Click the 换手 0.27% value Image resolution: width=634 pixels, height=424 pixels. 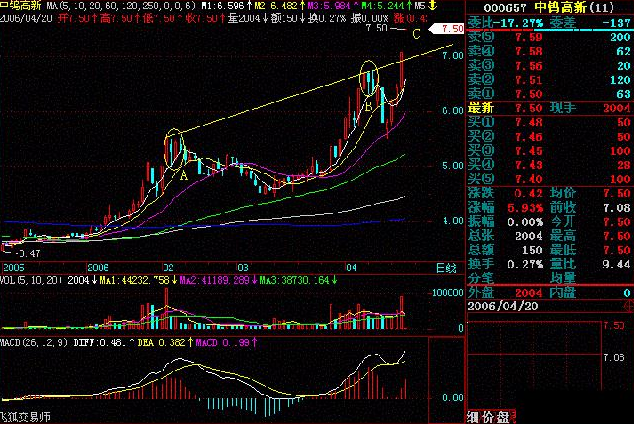click(x=525, y=264)
